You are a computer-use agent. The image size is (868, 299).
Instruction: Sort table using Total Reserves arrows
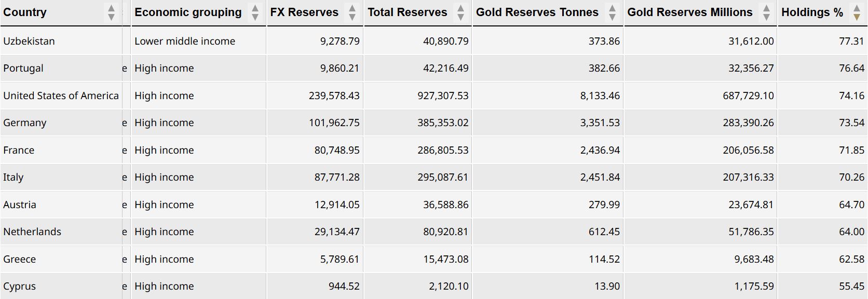[460, 12]
